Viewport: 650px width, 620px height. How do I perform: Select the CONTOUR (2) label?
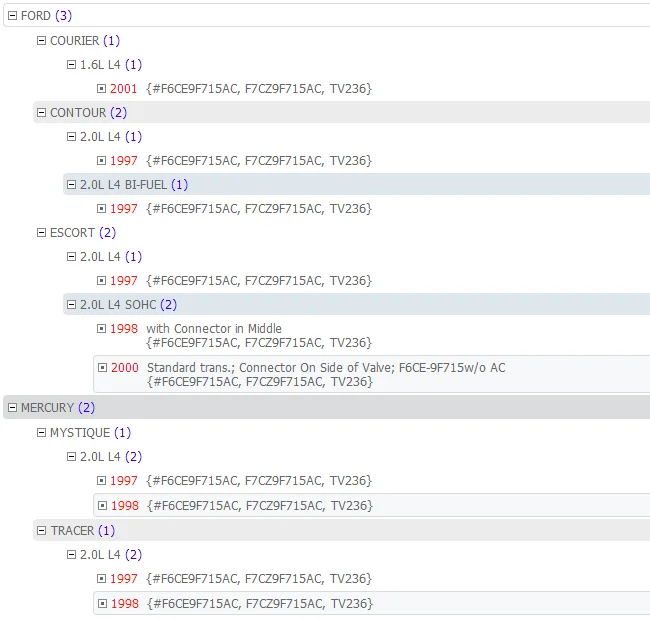(88, 113)
